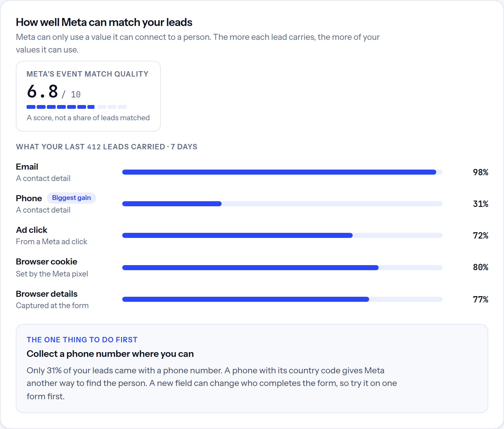504x429 pixels.
Task: Click the Ad click progress bar
Action: 282,235
